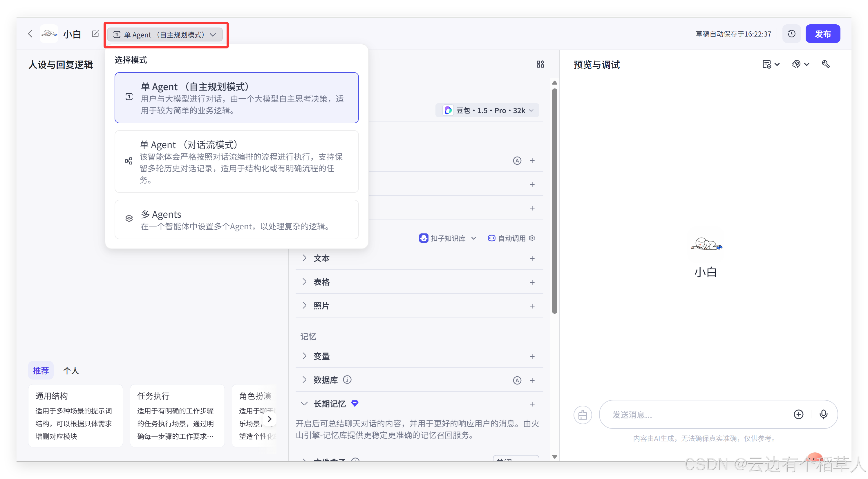Screen dimensions: 868x479
Task: Click the microphone voice input icon
Action: coord(823,414)
